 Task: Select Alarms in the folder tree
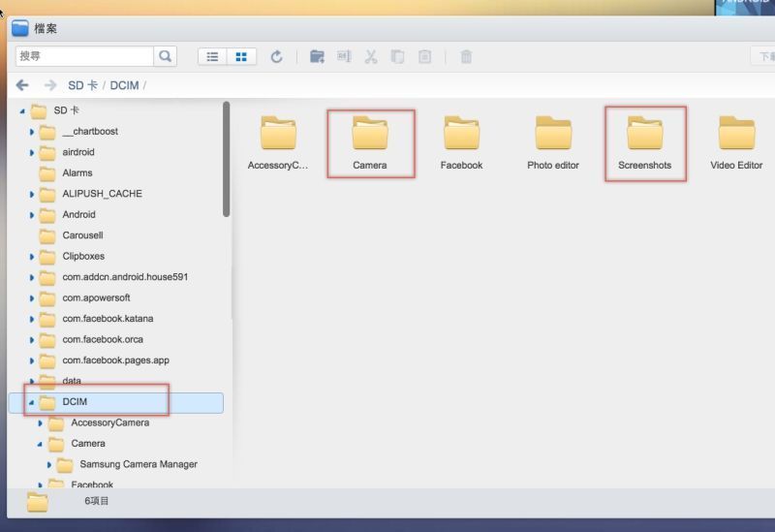(x=77, y=173)
